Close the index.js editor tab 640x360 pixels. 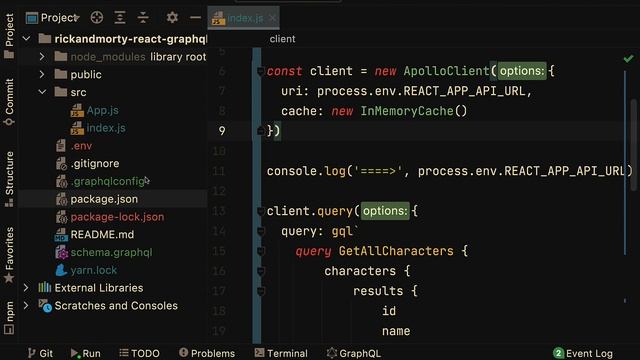pos(273,18)
